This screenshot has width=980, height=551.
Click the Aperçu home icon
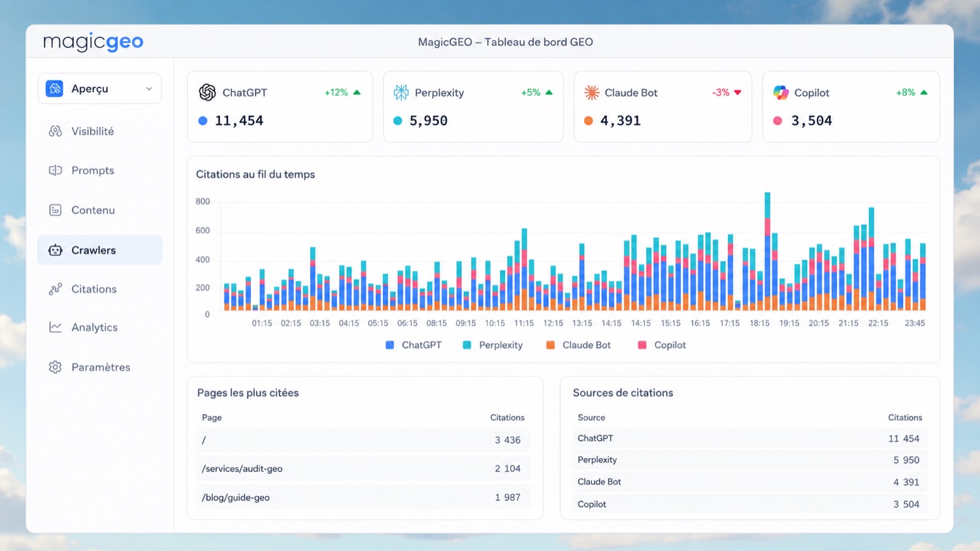pos(54,88)
